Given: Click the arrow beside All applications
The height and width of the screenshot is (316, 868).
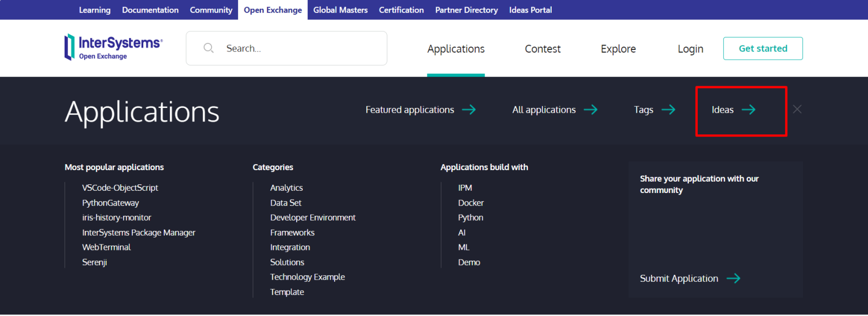Looking at the screenshot, I should [x=591, y=109].
